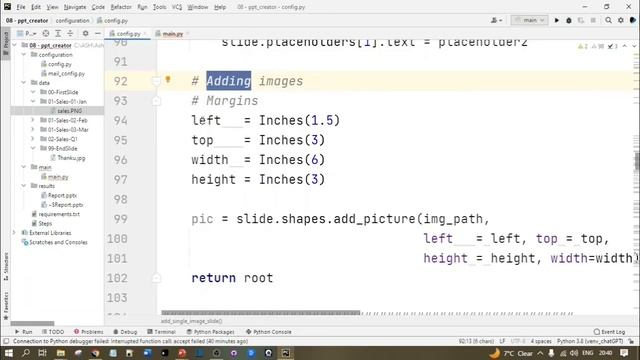Toggle code fold marker on line 92

pyautogui.click(x=156, y=81)
